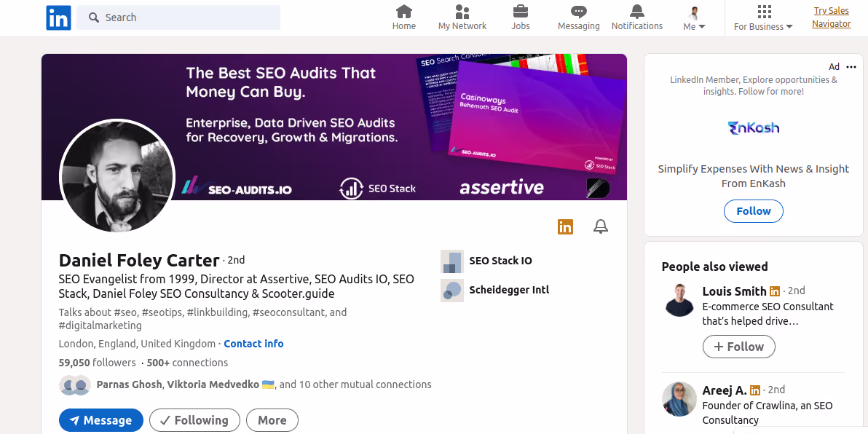The height and width of the screenshot is (434, 868).
Task: Click the mutual connections avatars
Action: (75, 384)
